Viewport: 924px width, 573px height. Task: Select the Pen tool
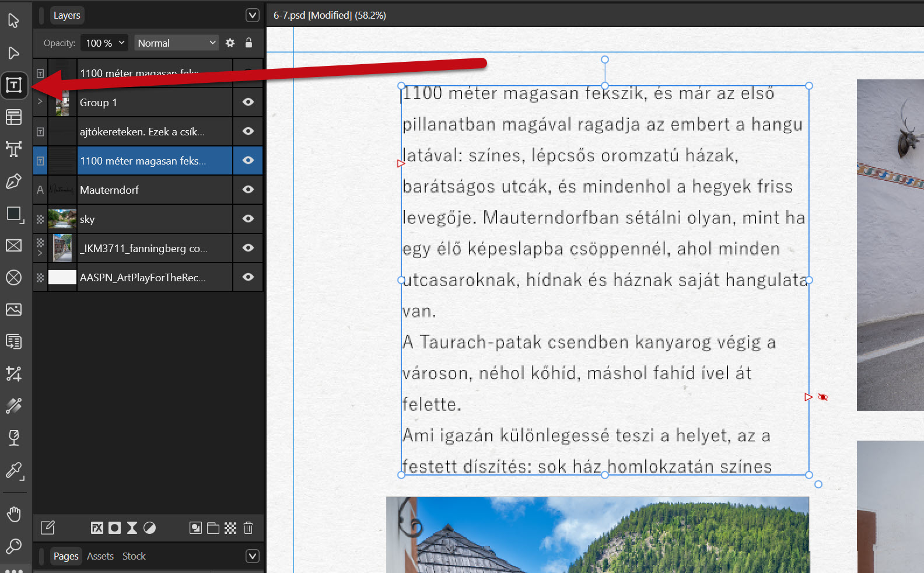click(x=13, y=181)
